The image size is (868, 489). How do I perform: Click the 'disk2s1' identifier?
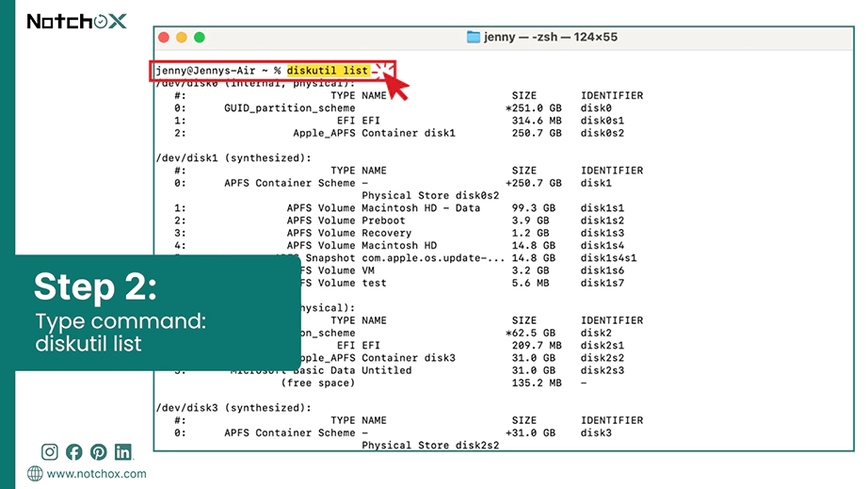(603, 346)
